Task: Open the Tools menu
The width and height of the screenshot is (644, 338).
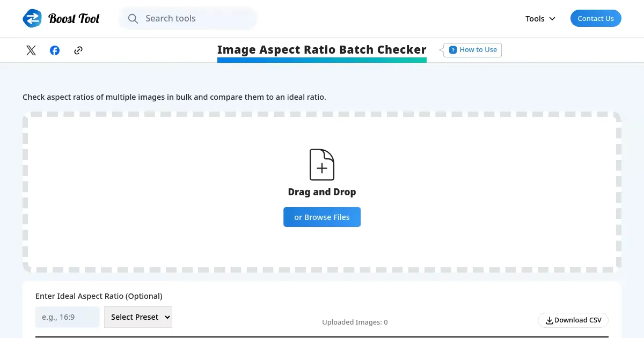Action: point(535,19)
